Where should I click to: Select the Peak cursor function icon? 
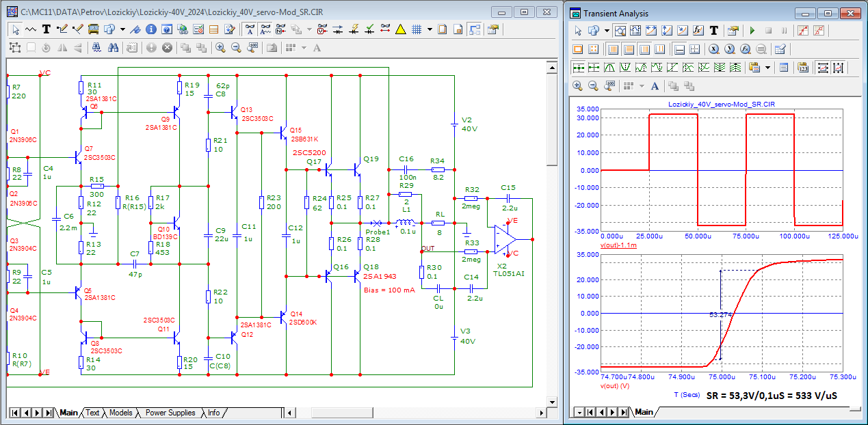[608, 68]
